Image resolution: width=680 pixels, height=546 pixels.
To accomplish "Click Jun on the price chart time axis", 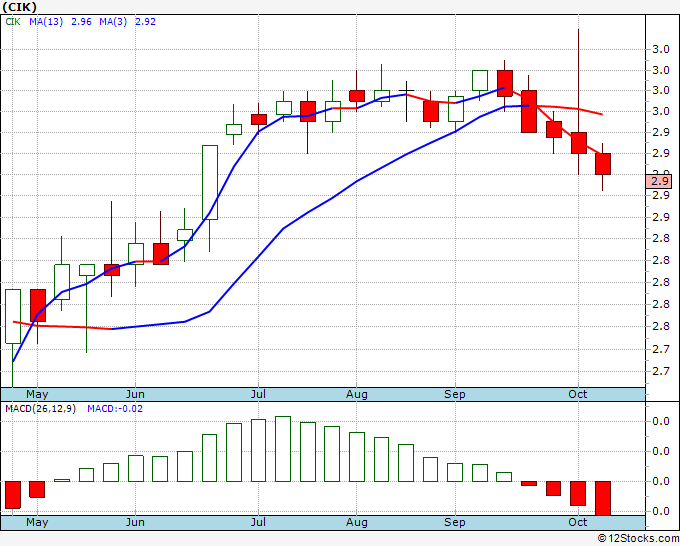I will (x=135, y=394).
